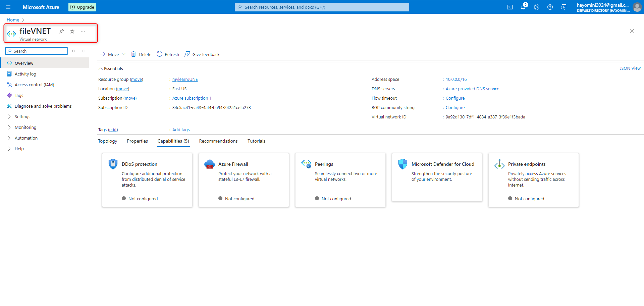Add fileVNET to favorites with the star
This screenshot has height=306, width=644.
click(x=72, y=31)
